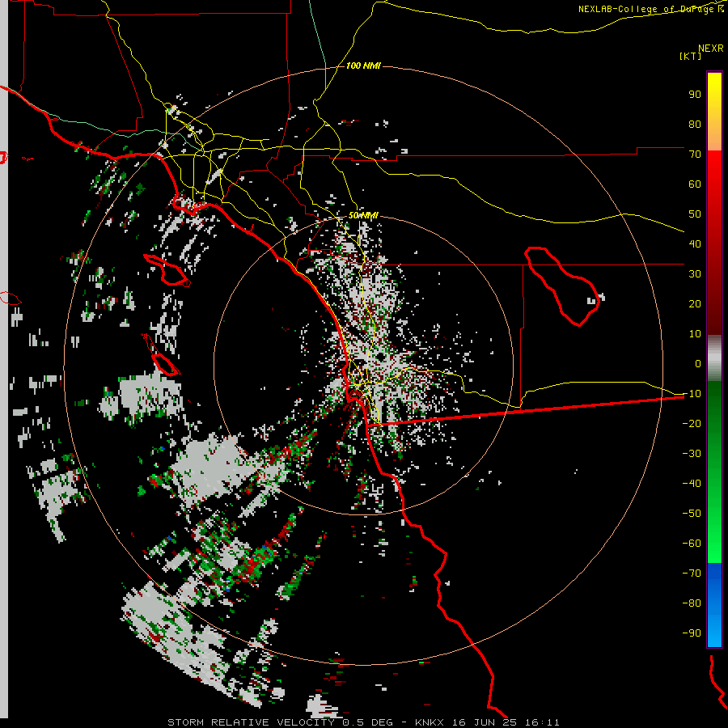Click the 50 value on the velocity scale
The image size is (728, 728).
(x=695, y=214)
